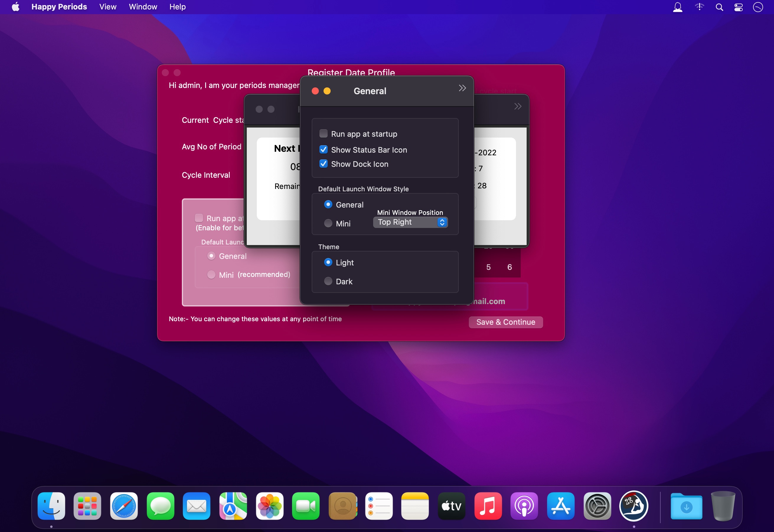
Task: Open Control Center in menu bar
Action: [x=738, y=7]
